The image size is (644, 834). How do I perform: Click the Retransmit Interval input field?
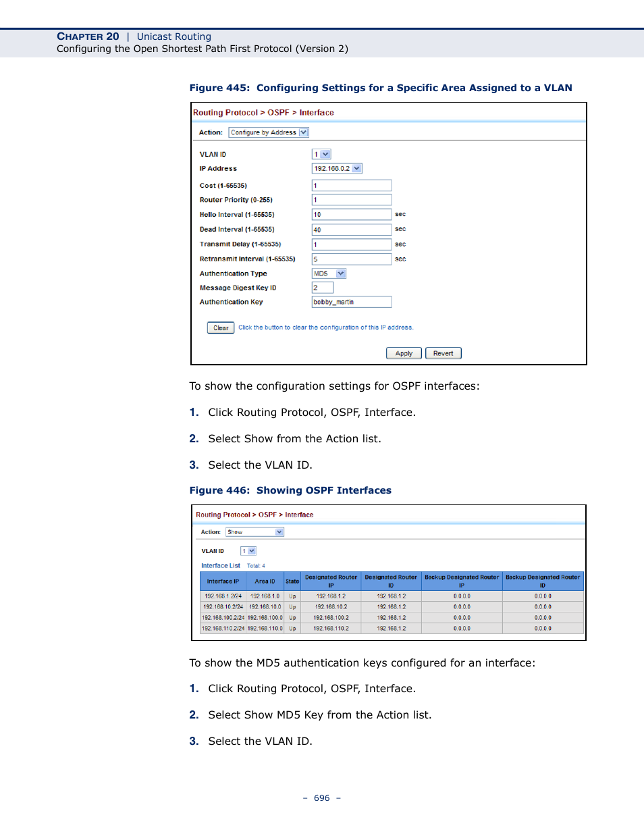352,259
